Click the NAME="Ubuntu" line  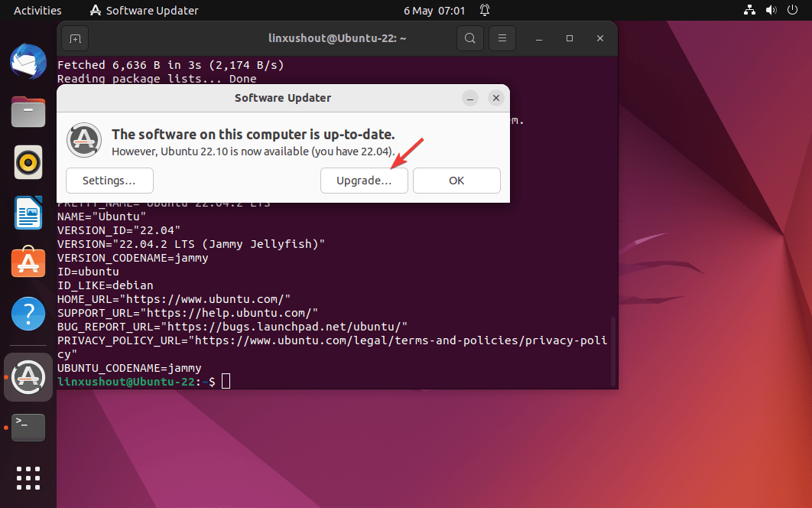tap(102, 217)
